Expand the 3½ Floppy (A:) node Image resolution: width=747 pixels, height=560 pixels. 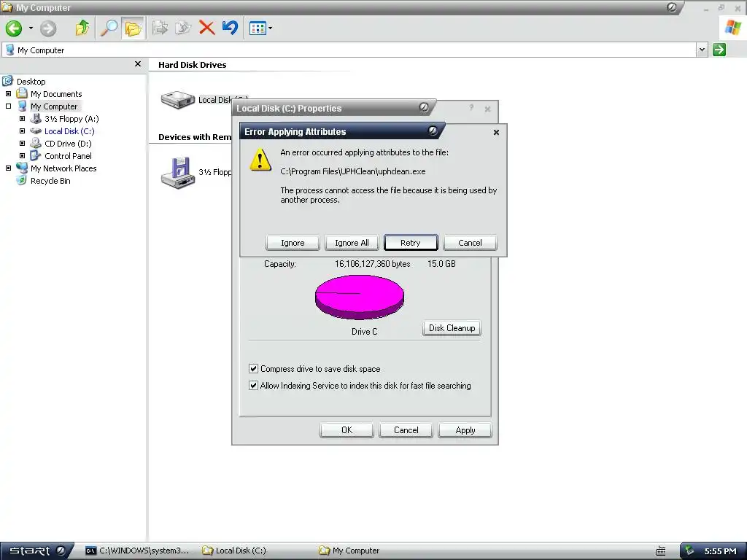click(x=22, y=119)
